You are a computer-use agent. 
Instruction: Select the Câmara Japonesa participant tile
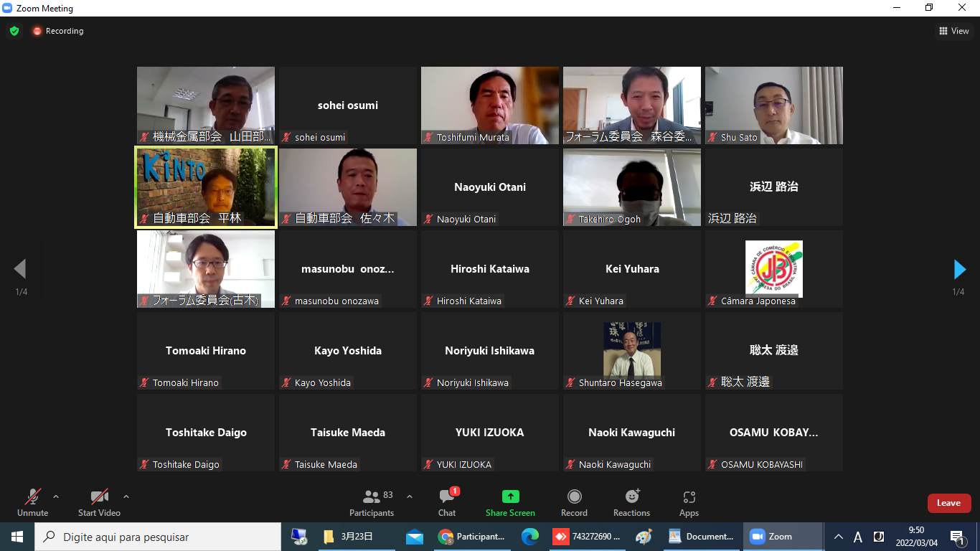(773, 269)
